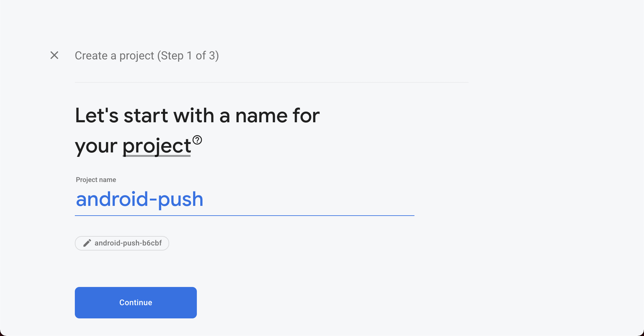Click the pencil edit icon

[87, 243]
